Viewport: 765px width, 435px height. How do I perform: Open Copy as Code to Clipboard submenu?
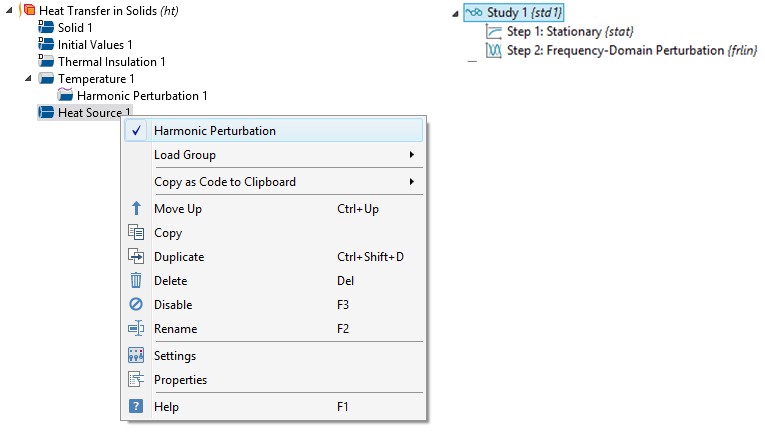click(x=225, y=182)
